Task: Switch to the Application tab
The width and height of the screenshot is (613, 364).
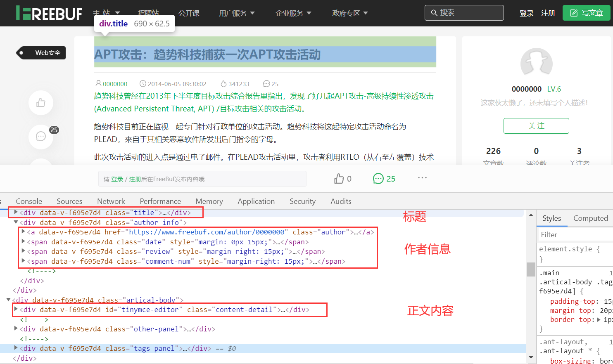Action: click(x=256, y=201)
